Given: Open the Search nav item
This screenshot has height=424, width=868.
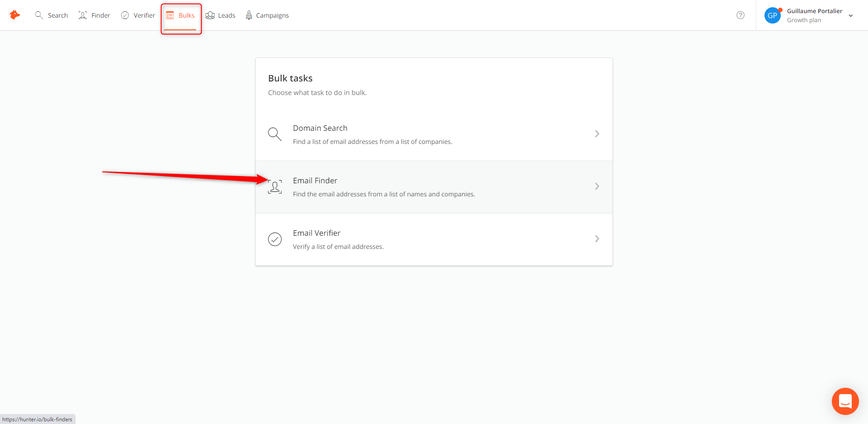Looking at the screenshot, I should pos(52,15).
